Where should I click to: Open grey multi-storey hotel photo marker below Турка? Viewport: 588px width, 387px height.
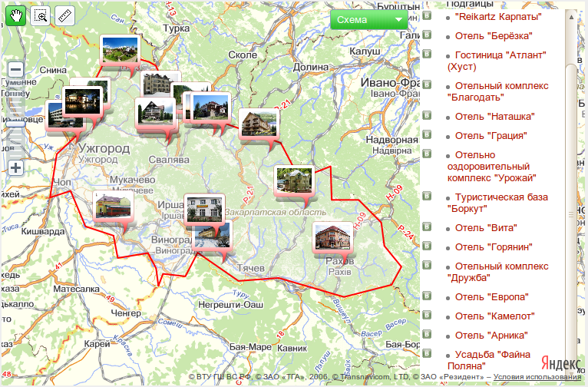pos(160,83)
